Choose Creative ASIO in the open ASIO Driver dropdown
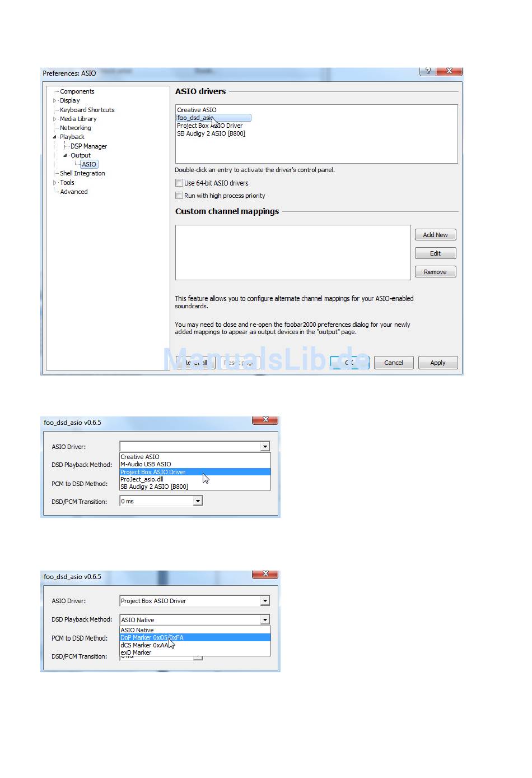The width and height of the screenshot is (532, 778). coord(195,457)
